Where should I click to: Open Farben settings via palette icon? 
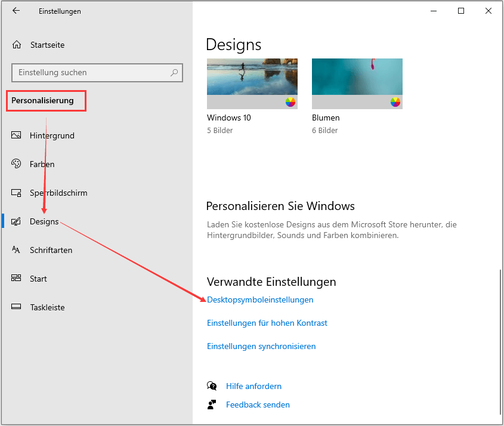(16, 164)
